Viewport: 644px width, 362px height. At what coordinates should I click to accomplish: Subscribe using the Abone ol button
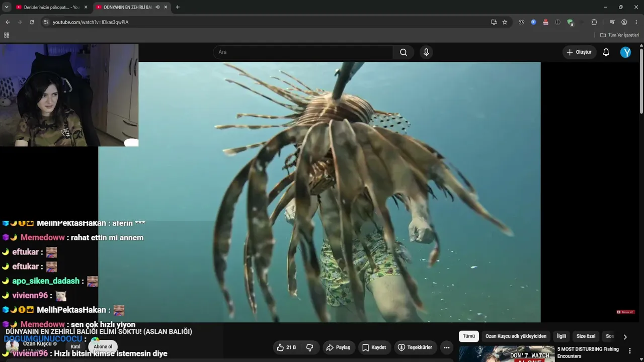[103, 346]
